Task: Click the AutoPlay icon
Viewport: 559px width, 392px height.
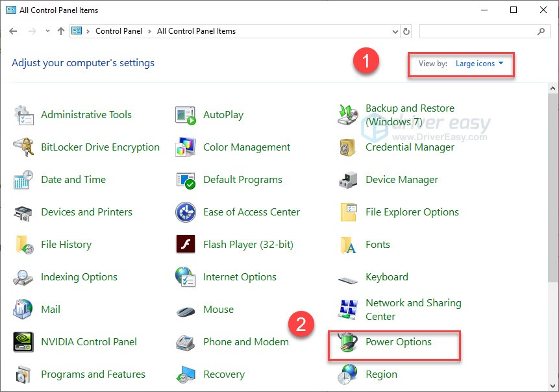Action: [x=186, y=115]
